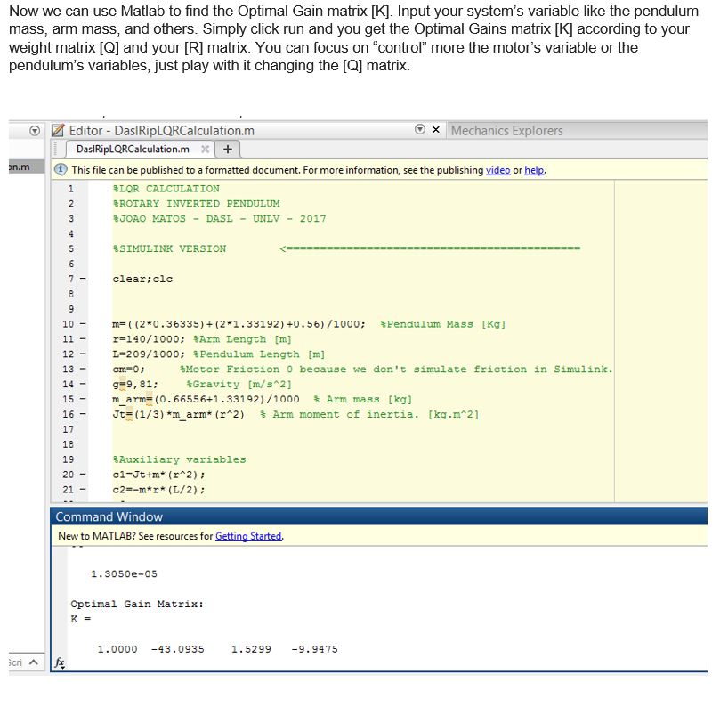Click the 'g=9,81;' gravity code
The height and width of the screenshot is (707, 728).
[x=135, y=384]
